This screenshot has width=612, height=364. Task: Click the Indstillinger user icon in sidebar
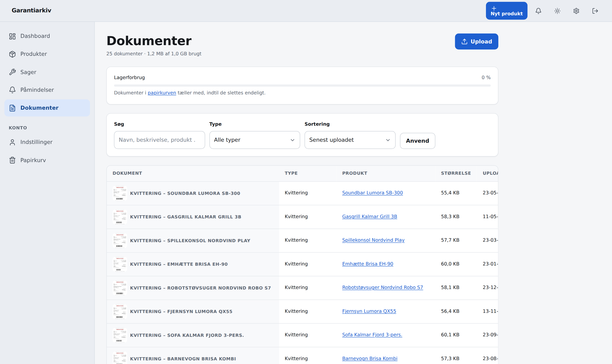pyautogui.click(x=12, y=142)
